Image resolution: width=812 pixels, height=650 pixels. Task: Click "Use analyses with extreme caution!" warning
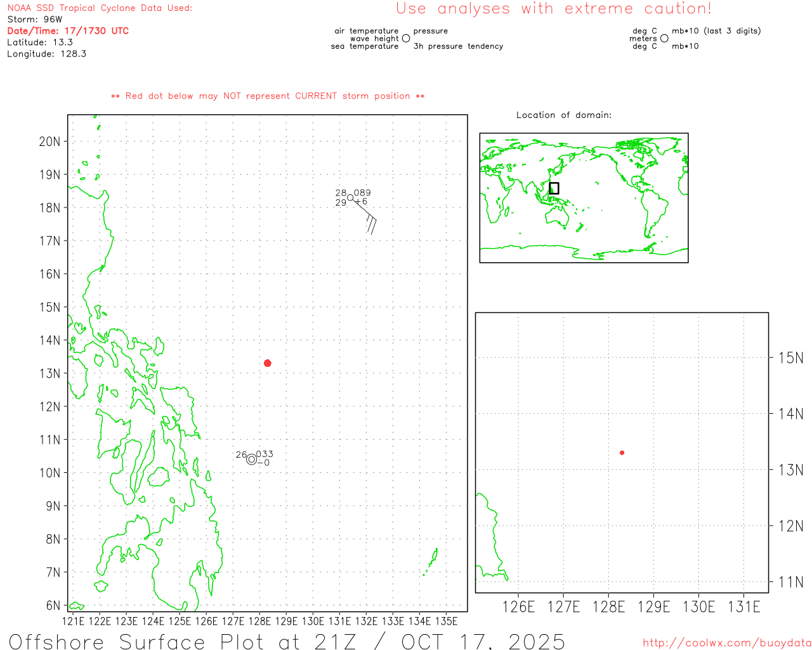coord(553,9)
